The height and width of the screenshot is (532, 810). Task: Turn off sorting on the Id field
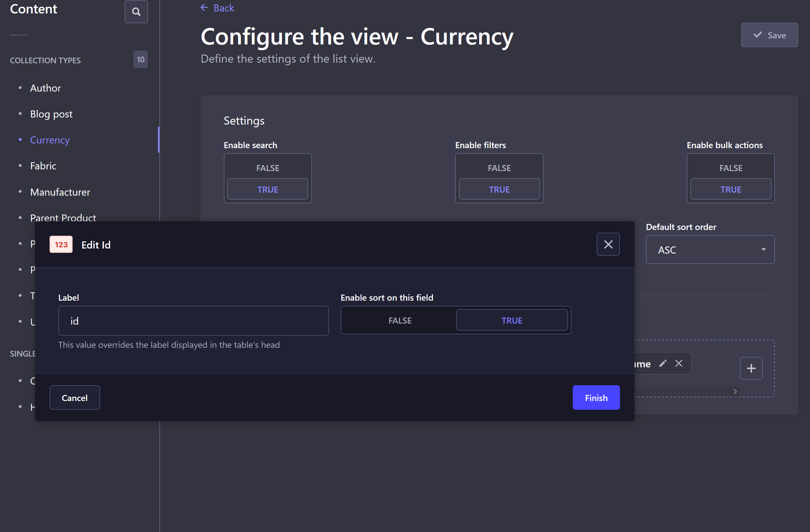click(x=400, y=320)
